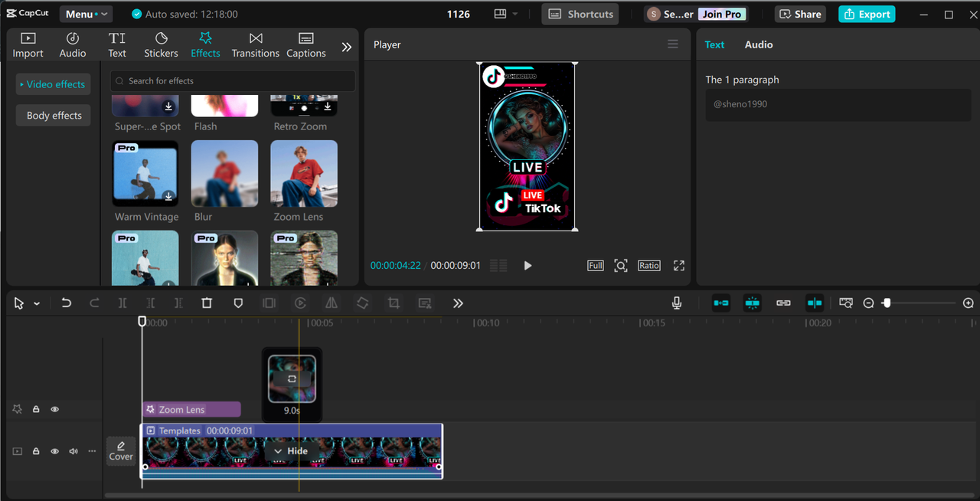Click the Export button
The height and width of the screenshot is (501, 980).
[x=867, y=14]
